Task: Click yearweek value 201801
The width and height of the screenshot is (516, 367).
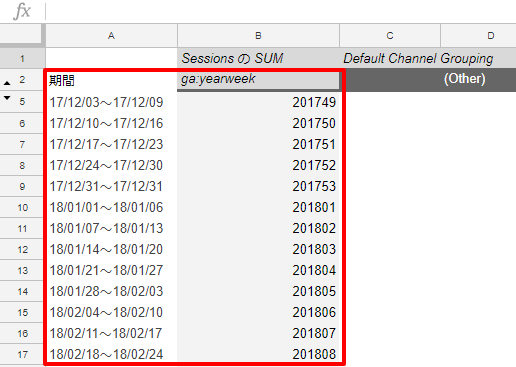Action: tap(258, 207)
